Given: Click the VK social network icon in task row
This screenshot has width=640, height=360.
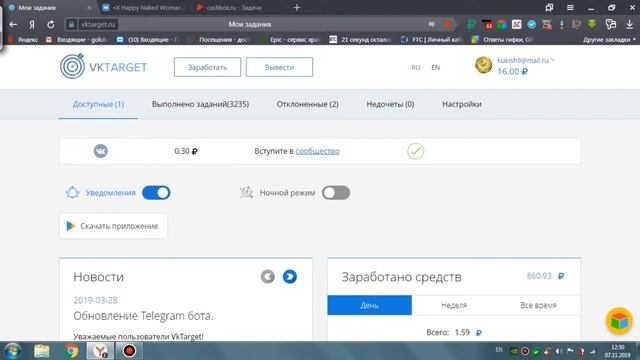Looking at the screenshot, I should click(x=100, y=151).
